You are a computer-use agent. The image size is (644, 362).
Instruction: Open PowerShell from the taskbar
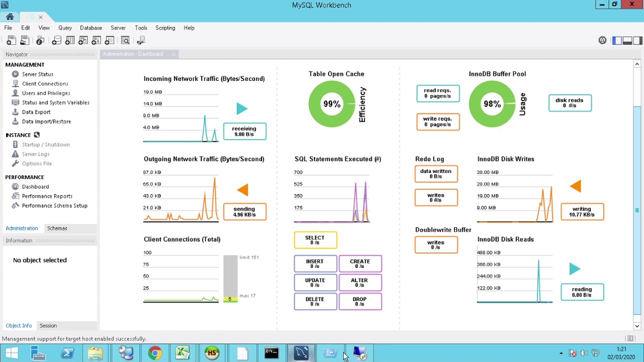click(x=67, y=353)
